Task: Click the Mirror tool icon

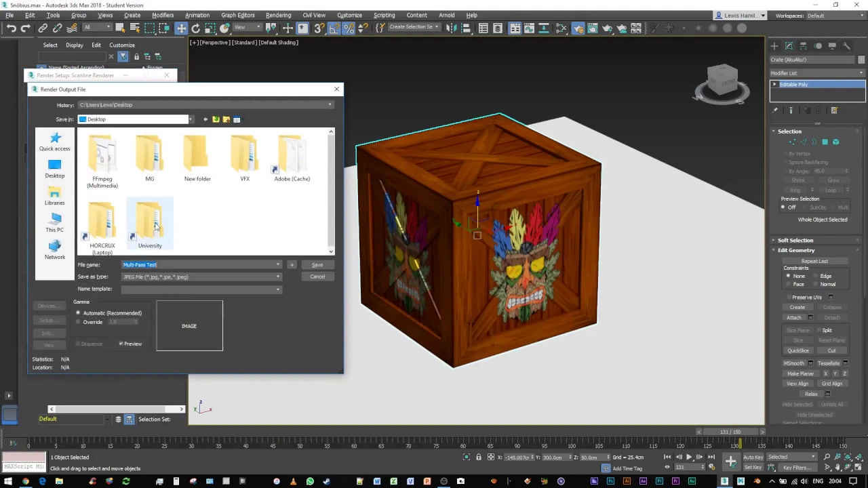Action: point(452,28)
